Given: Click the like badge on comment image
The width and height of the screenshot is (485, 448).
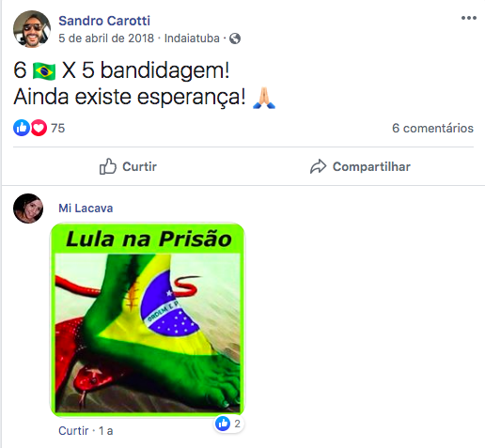Looking at the screenshot, I should (229, 424).
